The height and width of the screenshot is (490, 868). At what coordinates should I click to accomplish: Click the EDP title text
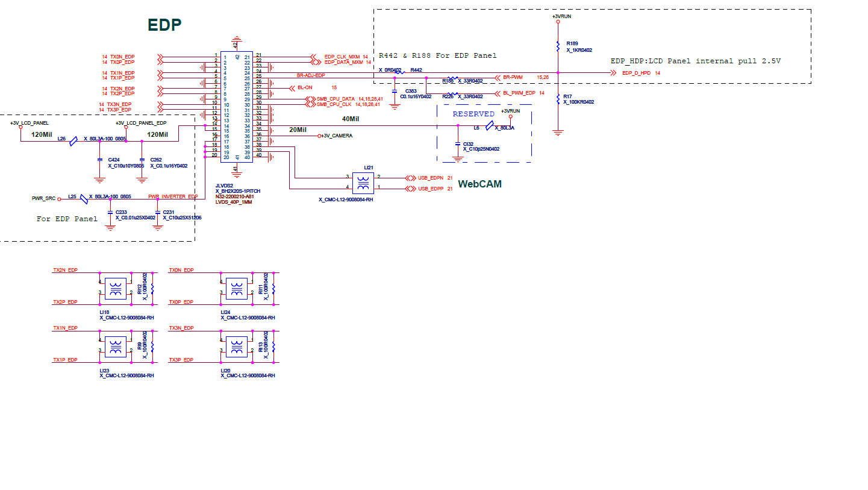coord(164,25)
